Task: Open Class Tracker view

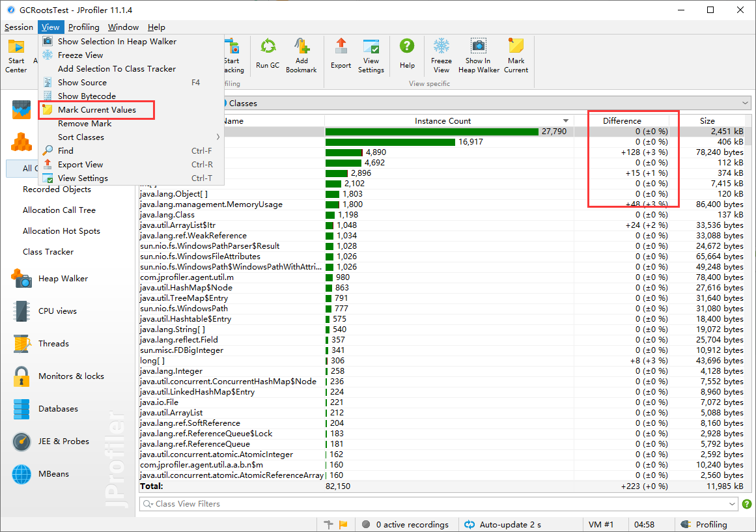Action: click(x=48, y=252)
